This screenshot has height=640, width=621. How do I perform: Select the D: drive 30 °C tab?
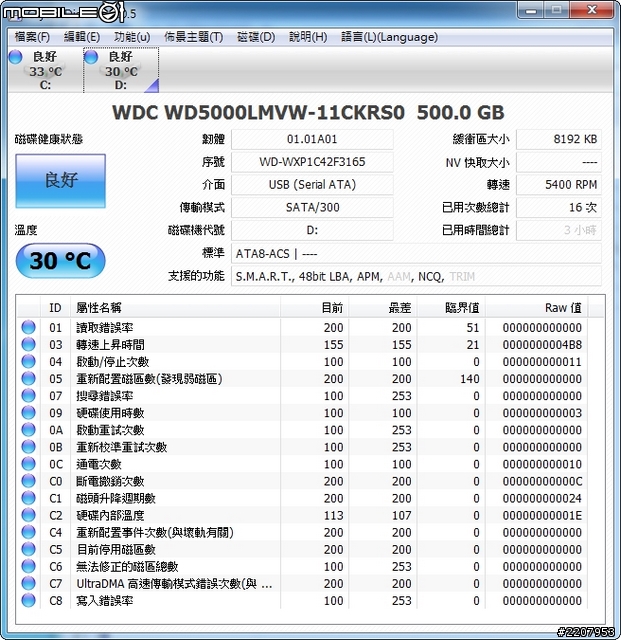(x=121, y=70)
